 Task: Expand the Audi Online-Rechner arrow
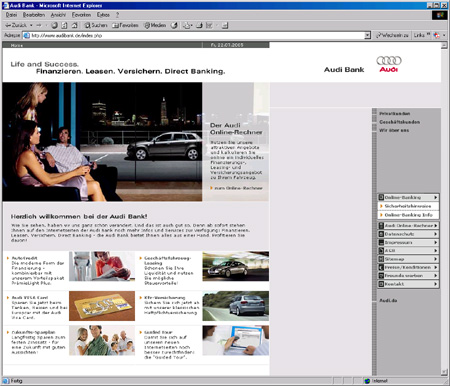(435, 226)
